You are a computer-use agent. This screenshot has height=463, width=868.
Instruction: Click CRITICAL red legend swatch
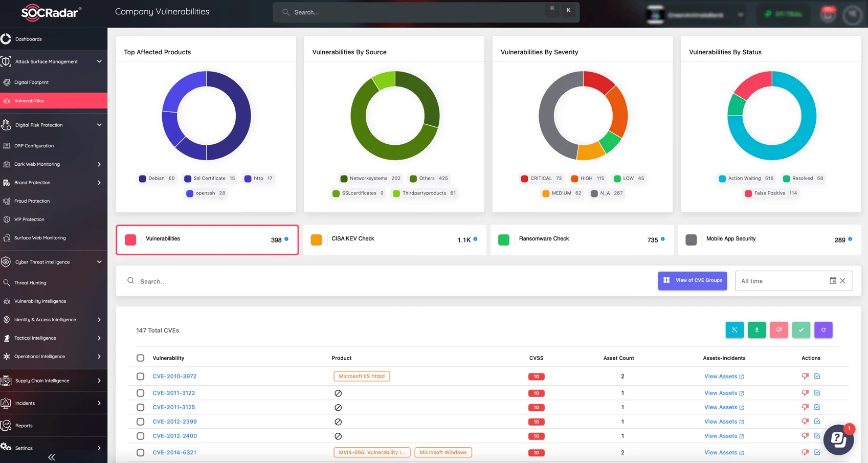coord(524,179)
